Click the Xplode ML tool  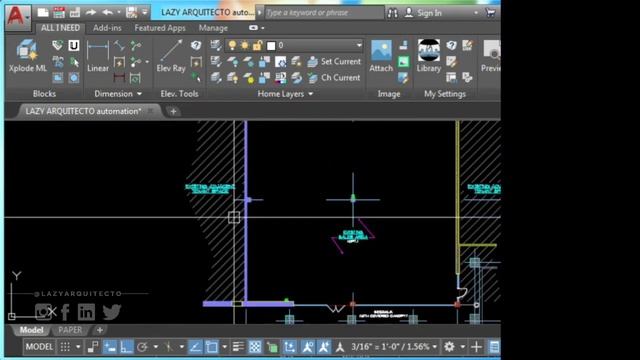(27, 56)
